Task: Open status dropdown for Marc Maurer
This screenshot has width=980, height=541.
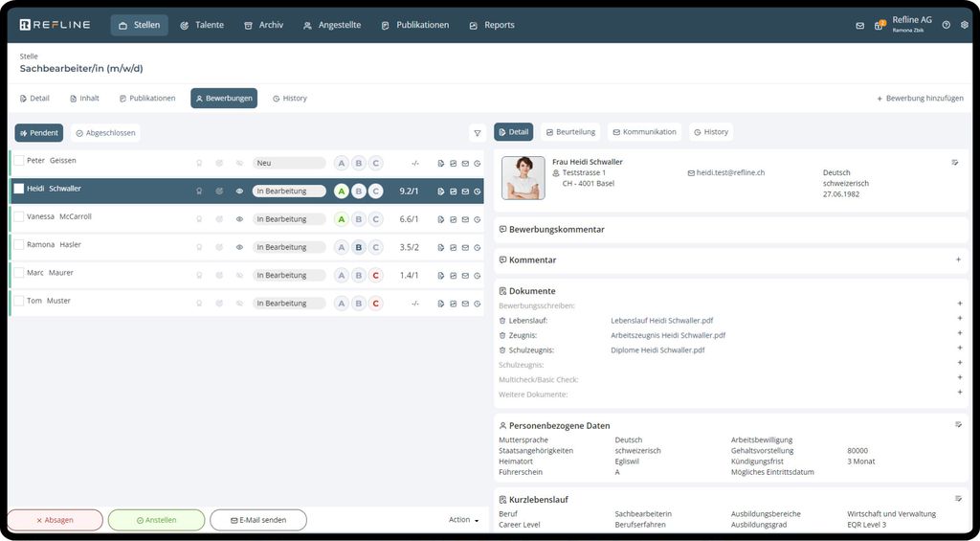Action: (x=288, y=276)
